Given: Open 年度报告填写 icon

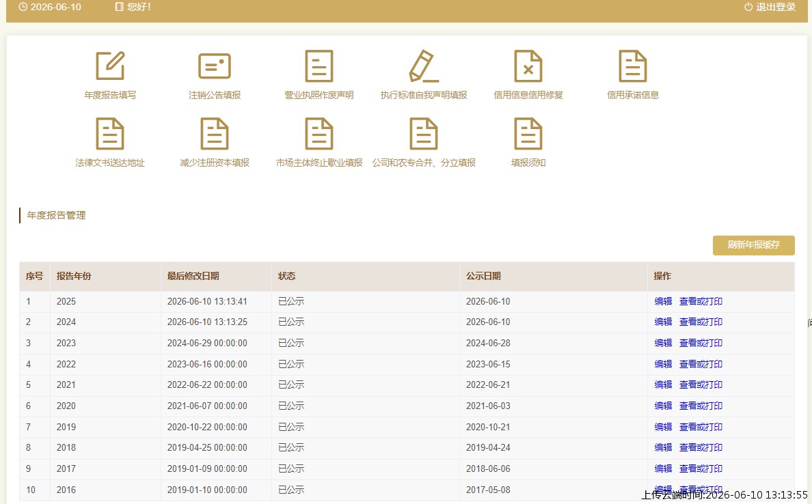Looking at the screenshot, I should pos(110,66).
